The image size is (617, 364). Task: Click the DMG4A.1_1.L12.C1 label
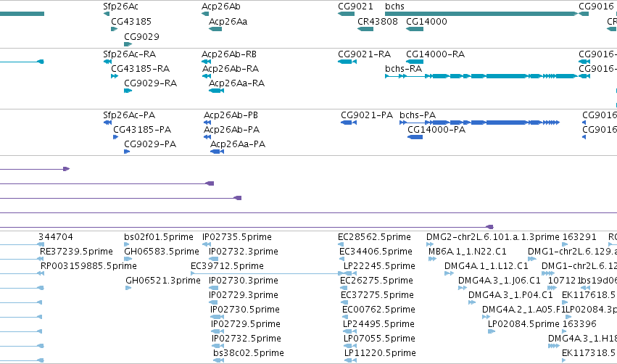[x=486, y=266]
